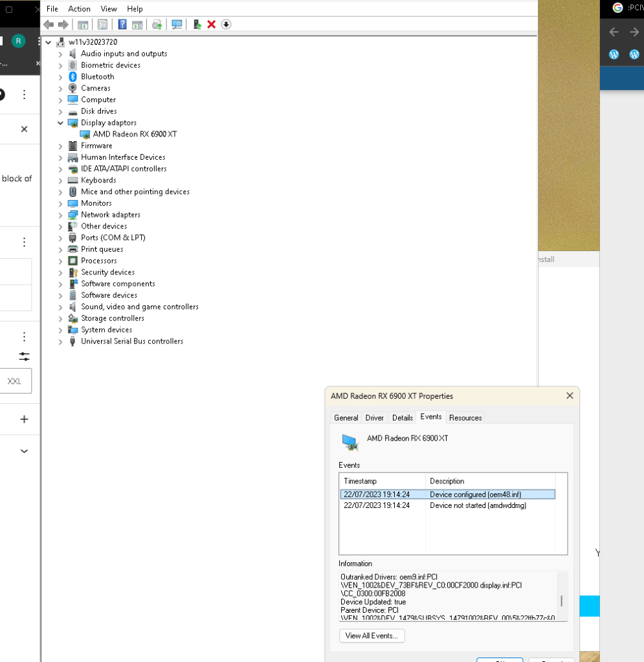
Task: Switch to the General tab
Action: pos(346,417)
